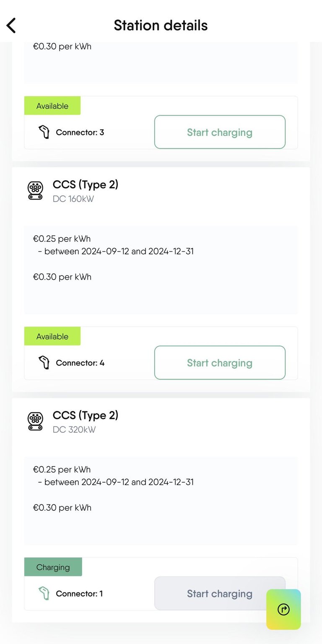Tap the charger gun icon for Connector 3
Viewport: 322px width, 644px height.
(44, 132)
